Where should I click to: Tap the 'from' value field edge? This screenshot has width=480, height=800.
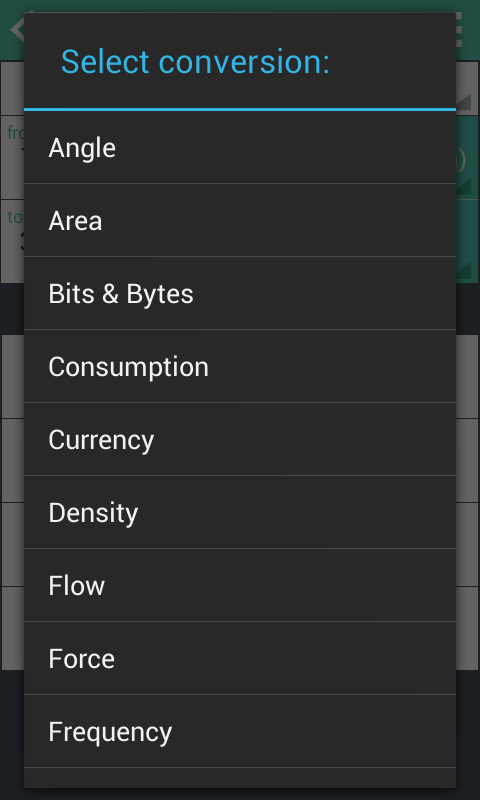pyautogui.click(x=12, y=158)
